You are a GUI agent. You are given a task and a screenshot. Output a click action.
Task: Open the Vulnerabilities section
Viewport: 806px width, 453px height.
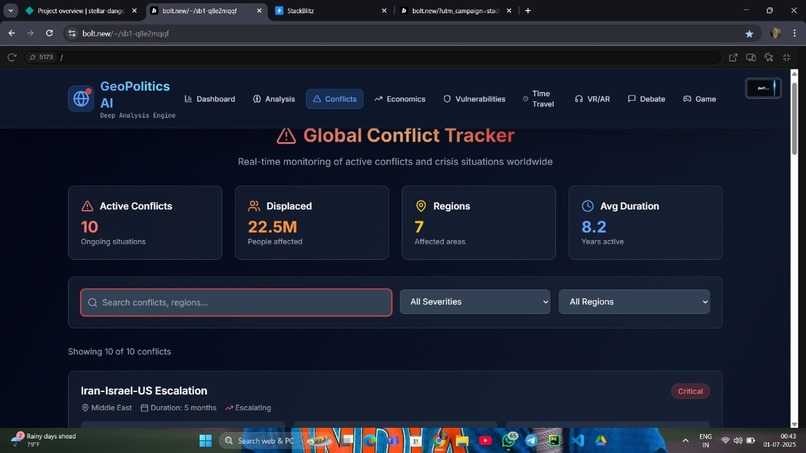click(x=474, y=99)
